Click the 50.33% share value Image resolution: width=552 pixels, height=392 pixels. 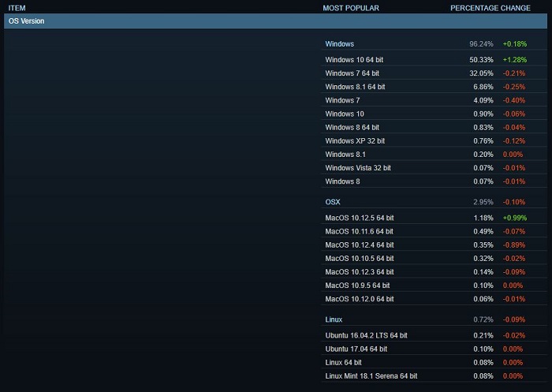(x=481, y=59)
